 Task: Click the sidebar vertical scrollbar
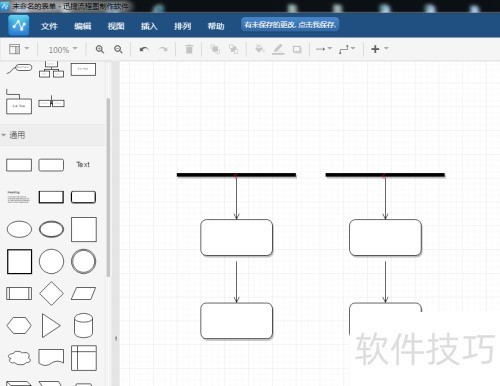pyautogui.click(x=108, y=187)
